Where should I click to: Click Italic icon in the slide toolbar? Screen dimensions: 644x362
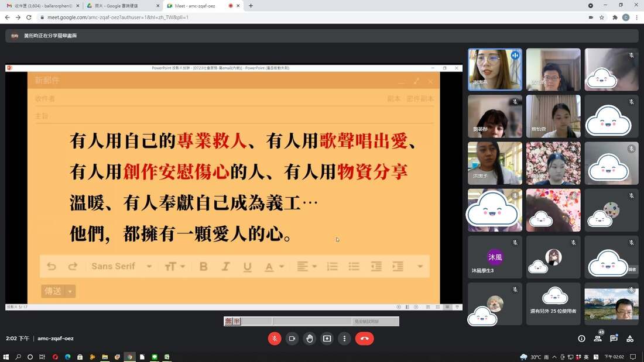click(225, 267)
